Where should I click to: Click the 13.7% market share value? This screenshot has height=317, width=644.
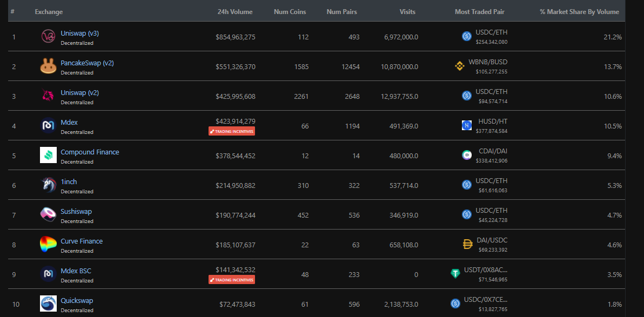pos(613,66)
